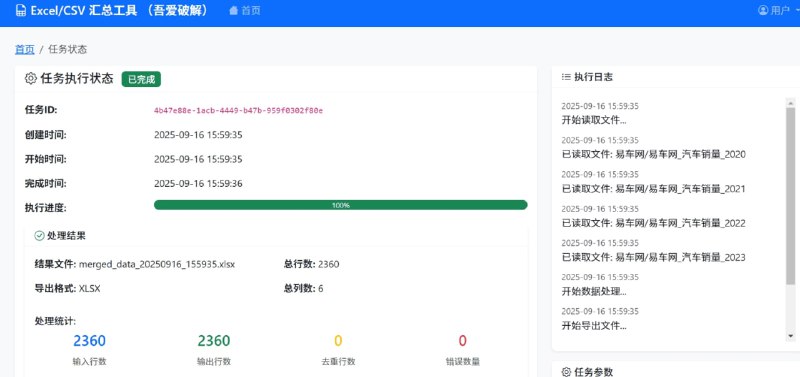Click the yellow 0 去重行数 figure
Screen dimensions: 800x377
[338, 340]
